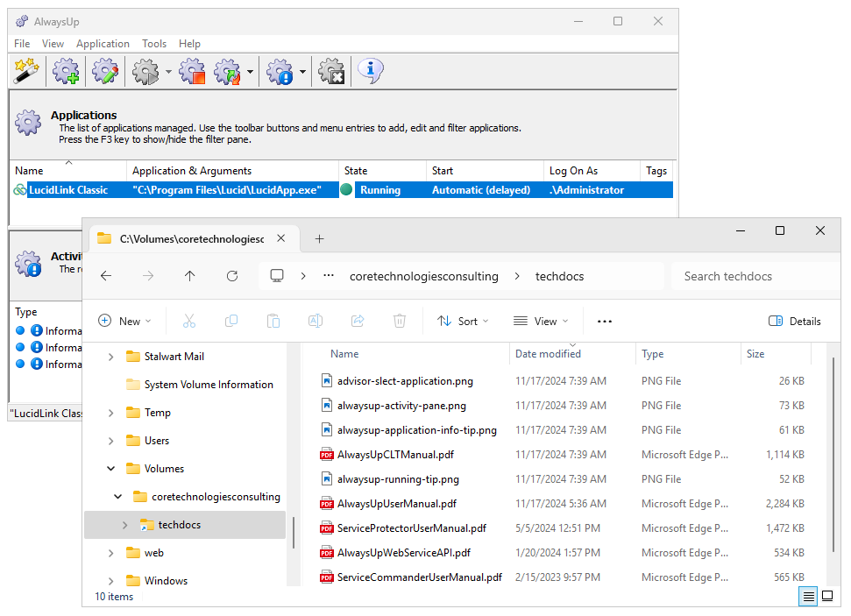Open the View menu in AlwaysUp

(x=53, y=44)
